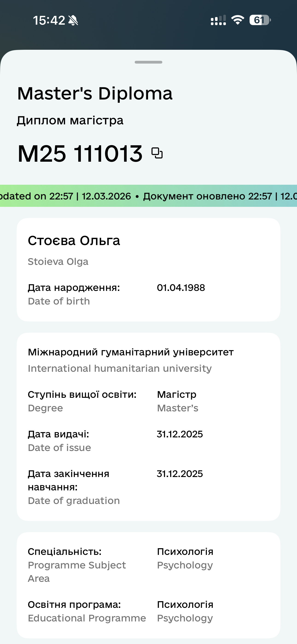Tap the scrolling document update banner

click(148, 196)
